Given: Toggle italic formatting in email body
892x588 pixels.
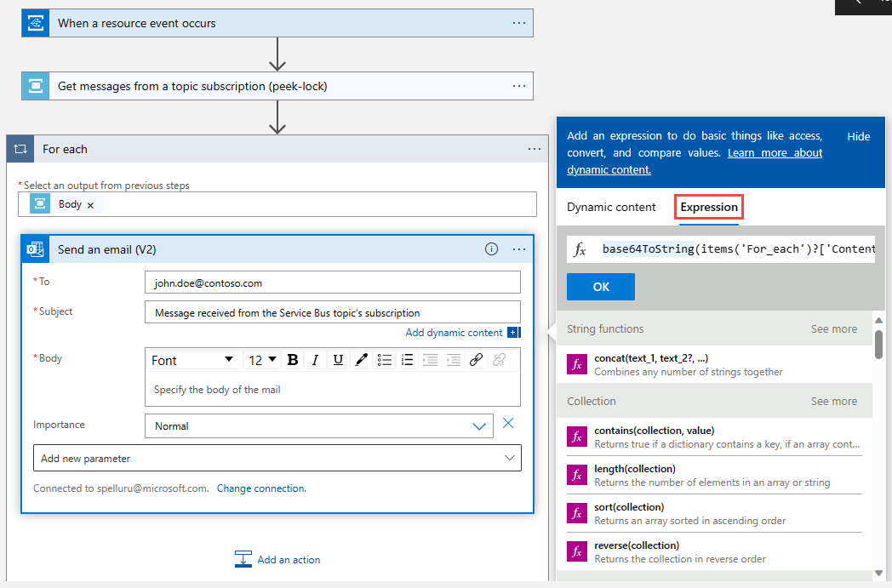Looking at the screenshot, I should 315,360.
